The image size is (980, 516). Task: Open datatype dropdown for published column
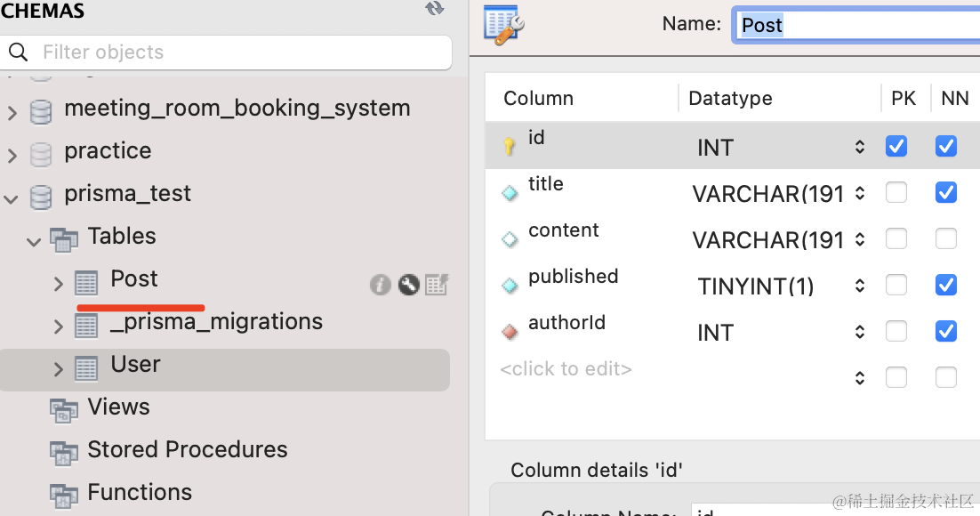[859, 286]
